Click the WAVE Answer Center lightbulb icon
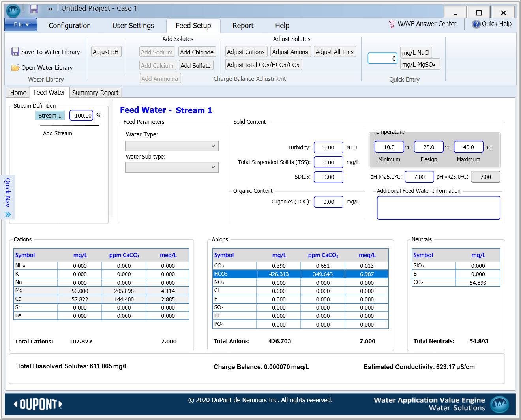The height and width of the screenshot is (420, 521). point(392,24)
